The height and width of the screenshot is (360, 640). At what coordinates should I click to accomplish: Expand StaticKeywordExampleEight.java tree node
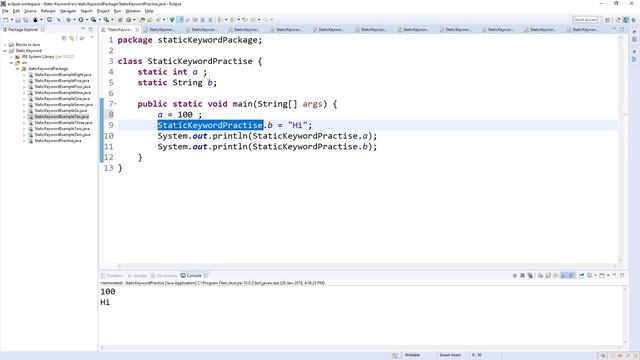click(24, 75)
